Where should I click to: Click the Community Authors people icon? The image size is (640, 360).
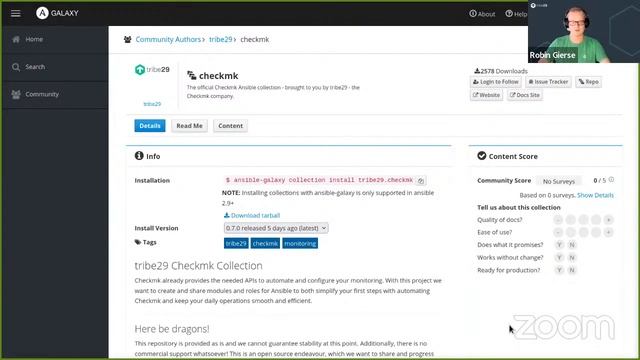[x=128, y=40]
